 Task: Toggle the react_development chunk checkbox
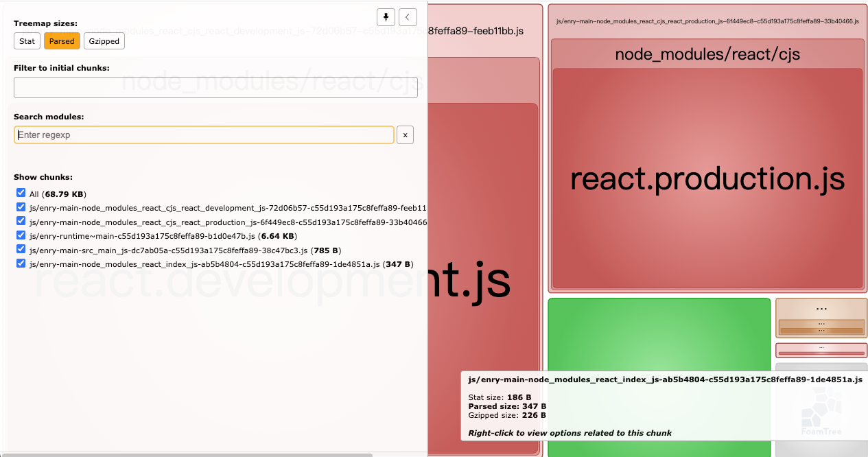[x=21, y=207]
